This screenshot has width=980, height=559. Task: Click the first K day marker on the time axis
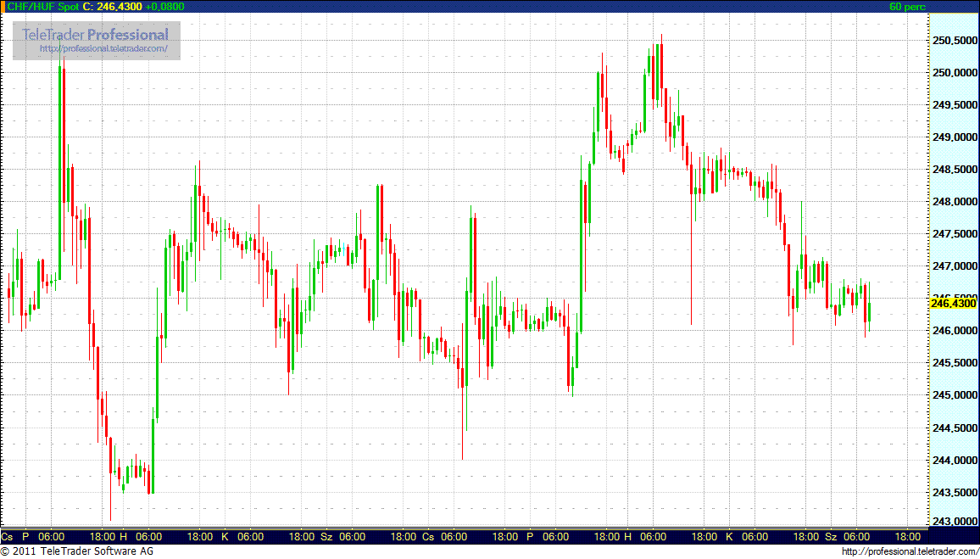225,537
